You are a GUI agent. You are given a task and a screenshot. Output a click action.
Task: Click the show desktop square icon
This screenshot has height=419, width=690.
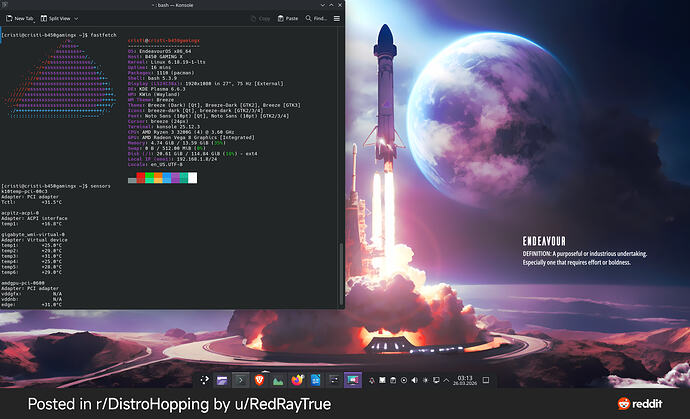[486, 380]
